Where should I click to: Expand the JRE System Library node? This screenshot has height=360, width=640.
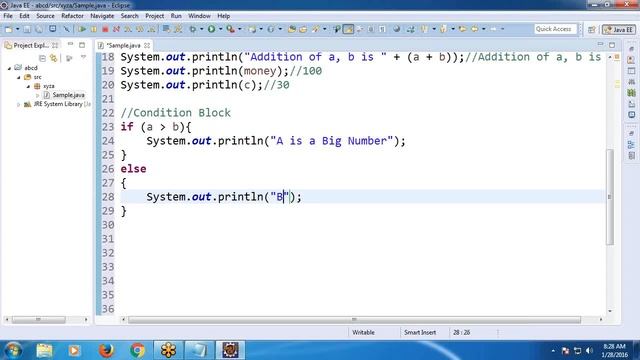(18, 104)
